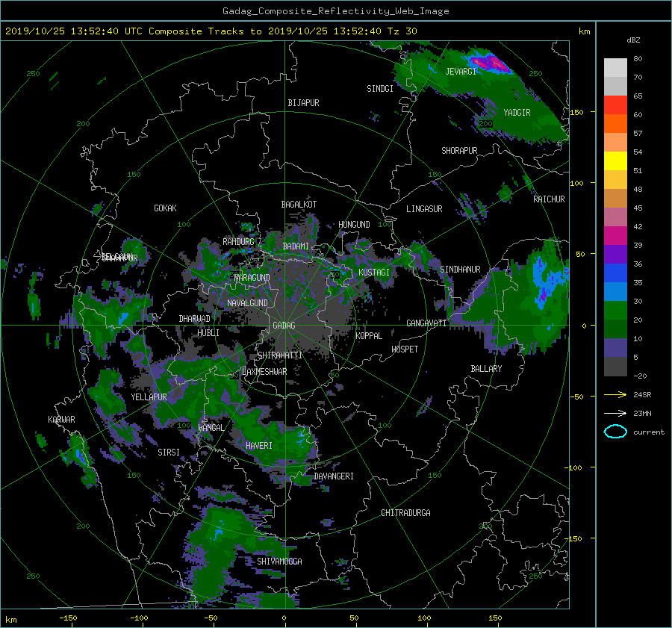Select the red 65-60 dBZ legend swatch
This screenshot has height=628, width=672.
(x=615, y=105)
